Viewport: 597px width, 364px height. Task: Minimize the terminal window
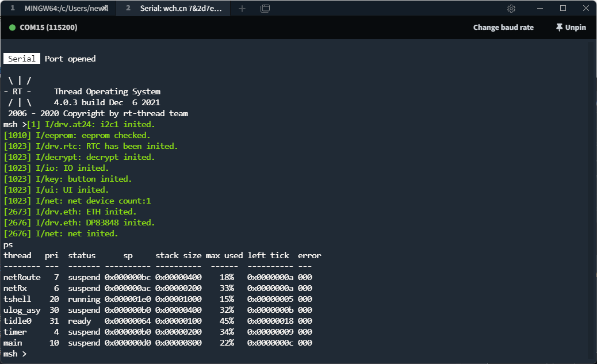[x=540, y=9]
